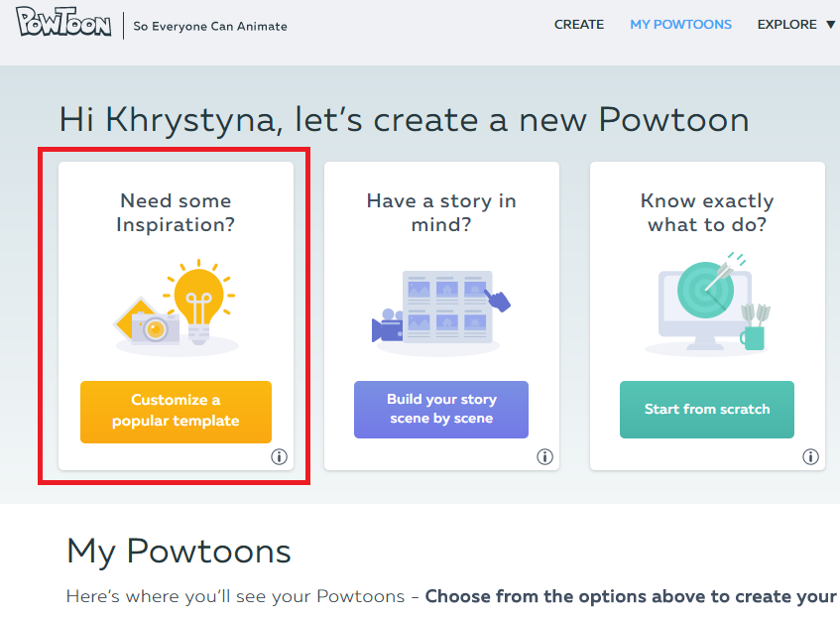Go to MY POWTOONS tab

[680, 25]
